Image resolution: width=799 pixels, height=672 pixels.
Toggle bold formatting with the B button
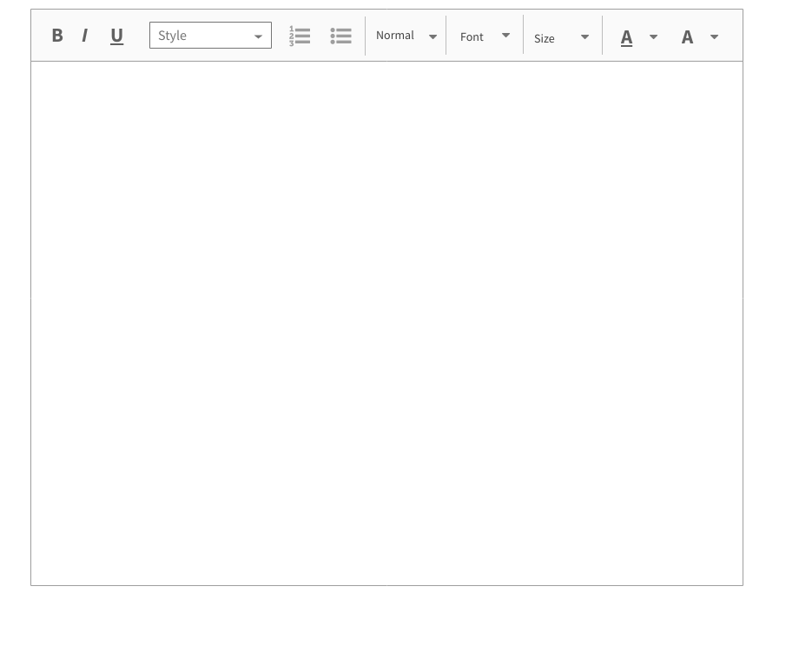(x=57, y=35)
